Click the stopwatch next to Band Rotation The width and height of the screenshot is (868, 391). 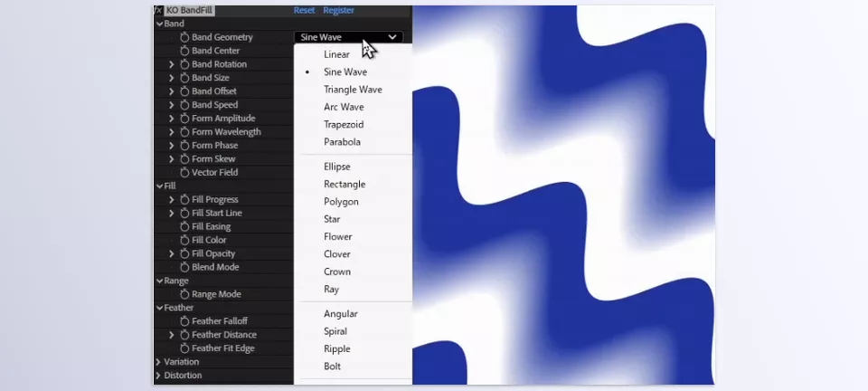pyautogui.click(x=184, y=64)
